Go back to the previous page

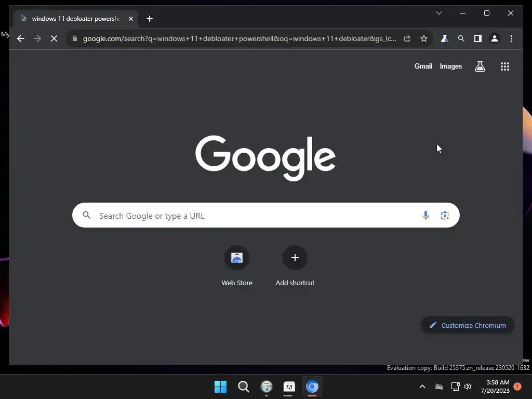point(21,38)
